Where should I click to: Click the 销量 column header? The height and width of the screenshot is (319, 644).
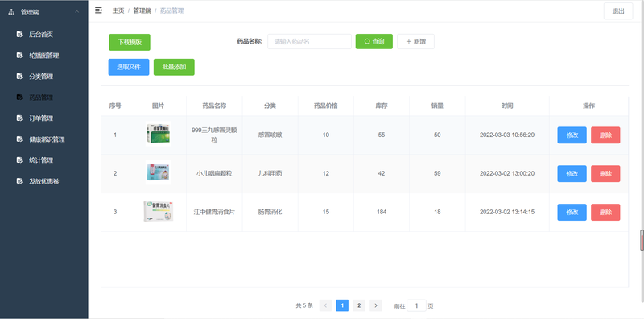pos(437,106)
